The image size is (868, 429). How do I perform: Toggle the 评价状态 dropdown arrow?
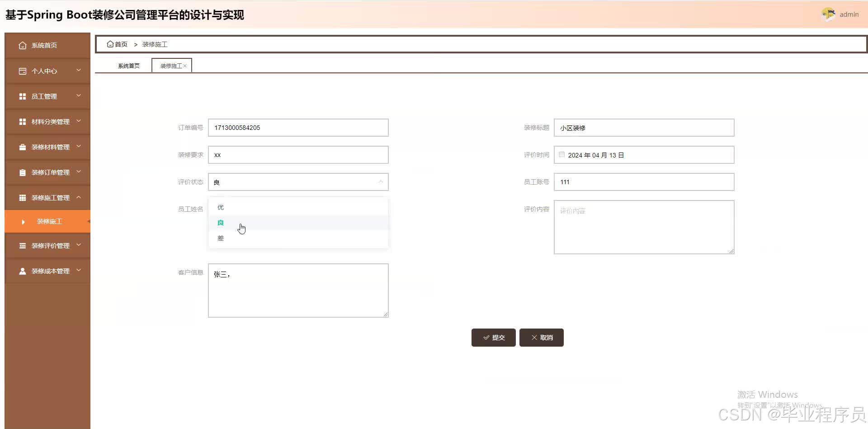point(381,182)
